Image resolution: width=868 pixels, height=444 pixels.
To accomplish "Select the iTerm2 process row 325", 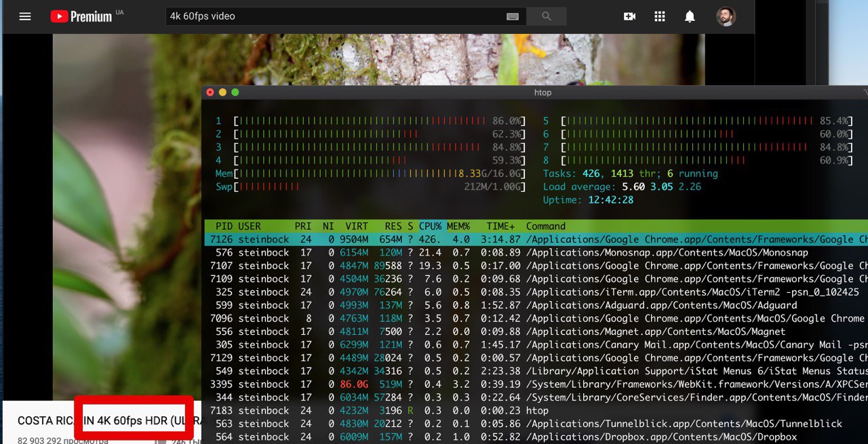I will click(x=536, y=292).
